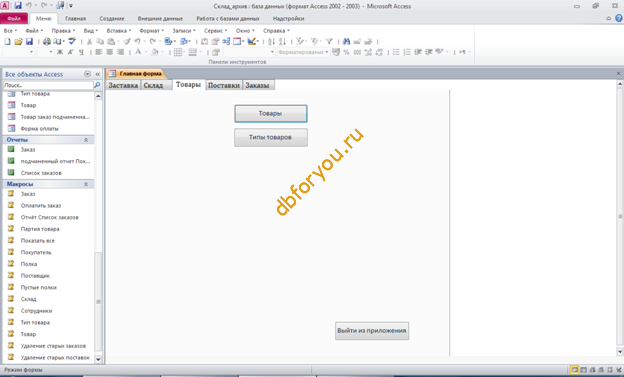This screenshot has height=377, width=624.
Task: Click the Percent style icon
Action: tap(346, 52)
